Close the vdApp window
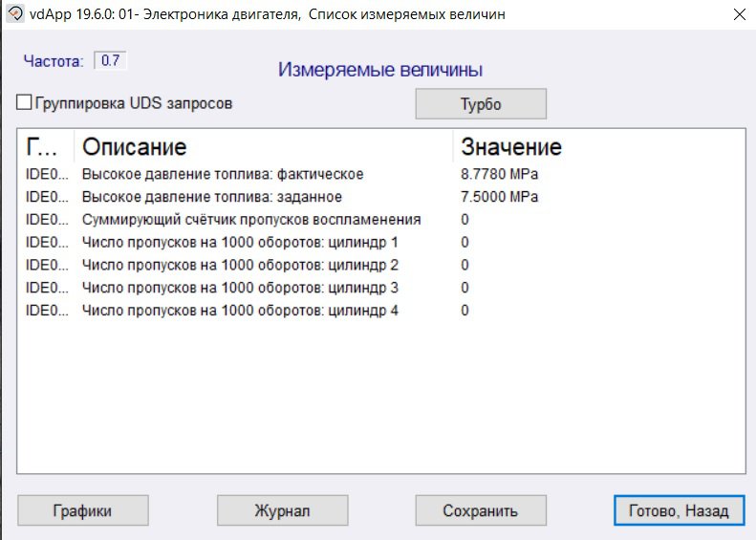This screenshot has width=756, height=540. pos(739,14)
